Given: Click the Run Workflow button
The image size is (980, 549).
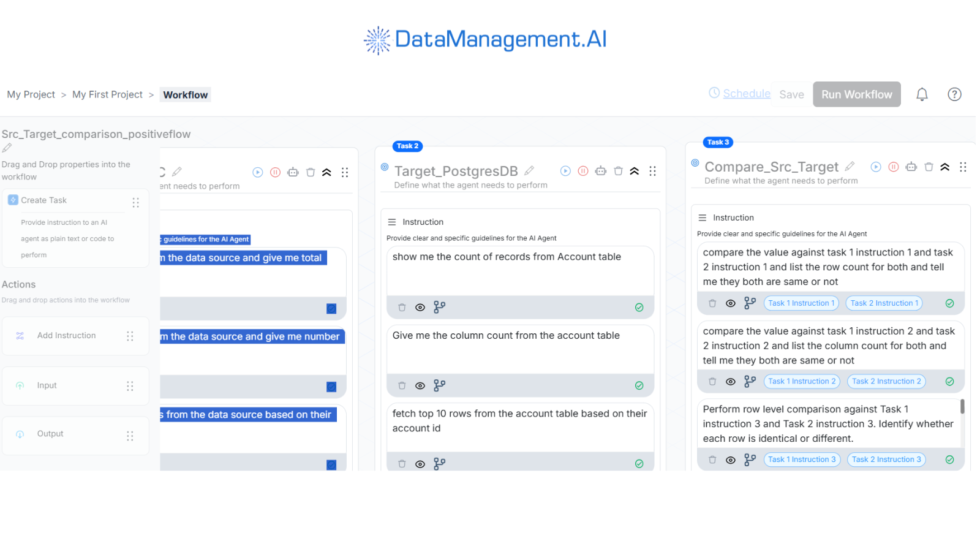Looking at the screenshot, I should point(856,94).
